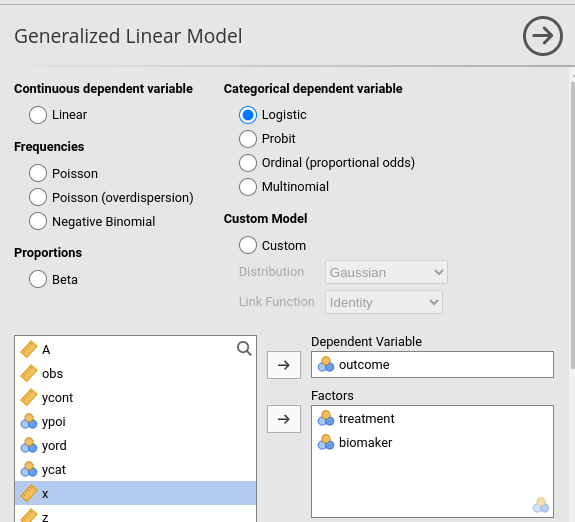Click the circled arrow to collapse options panel
The height and width of the screenshot is (522, 575).
pyautogui.click(x=543, y=36)
